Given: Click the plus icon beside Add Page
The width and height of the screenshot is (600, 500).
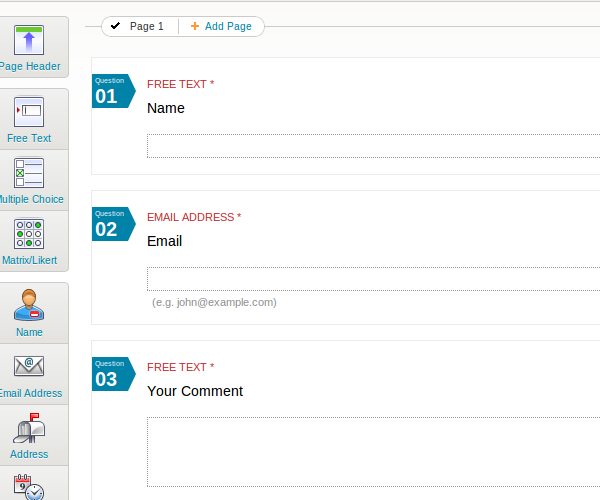Looking at the screenshot, I should (x=195, y=26).
